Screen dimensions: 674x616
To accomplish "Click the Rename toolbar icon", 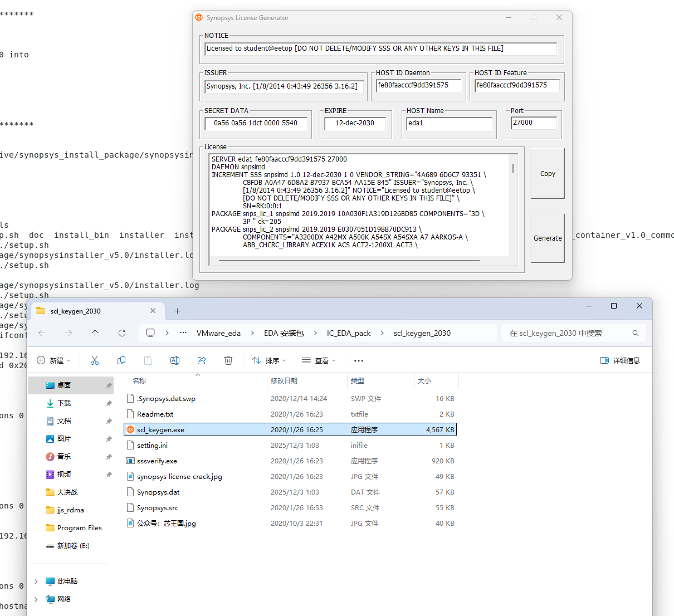I will pos(175,360).
